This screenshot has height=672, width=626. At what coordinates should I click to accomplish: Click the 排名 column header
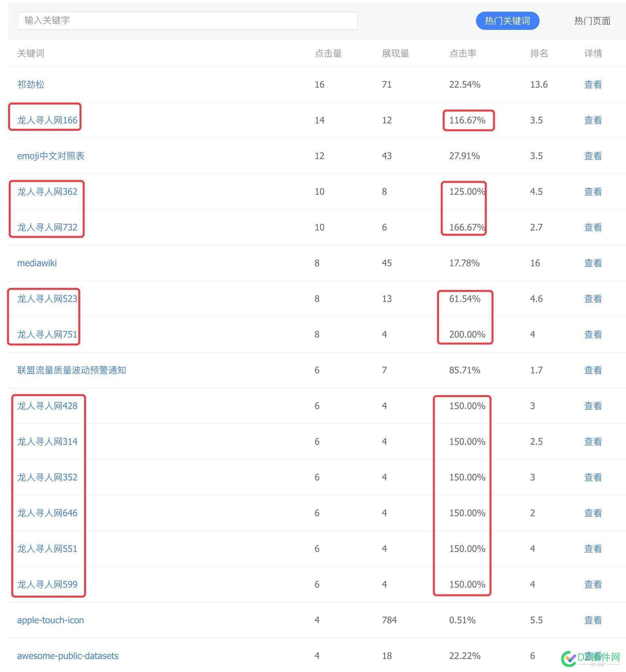[x=539, y=54]
